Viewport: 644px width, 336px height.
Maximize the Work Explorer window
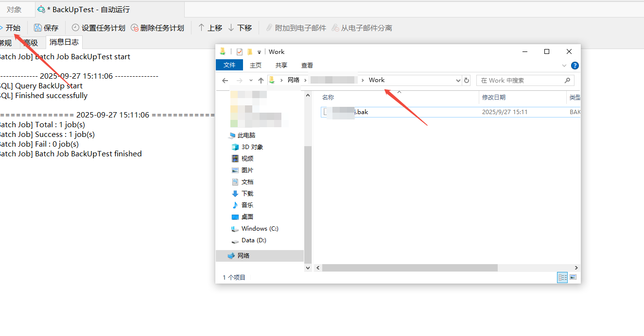[547, 51]
